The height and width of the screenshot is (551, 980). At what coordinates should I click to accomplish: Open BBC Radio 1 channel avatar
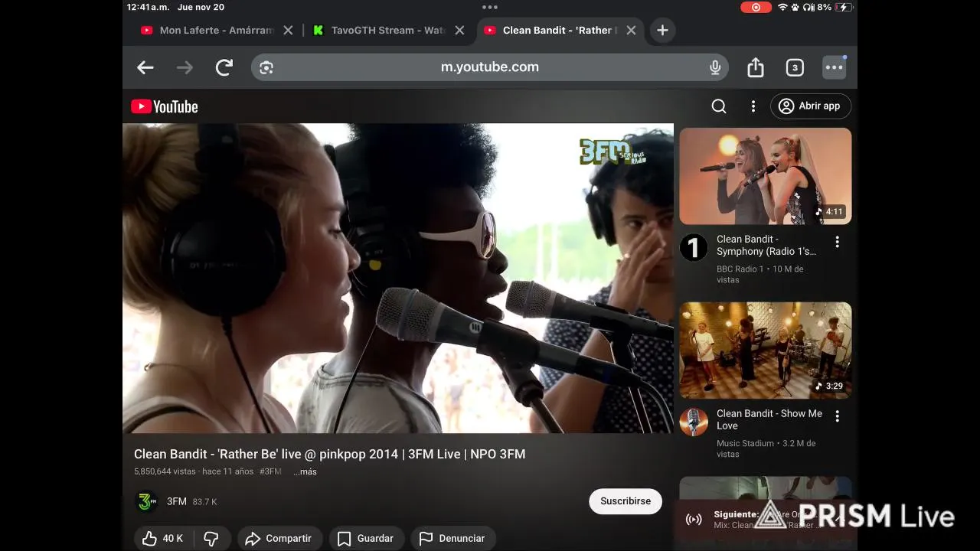coord(694,247)
